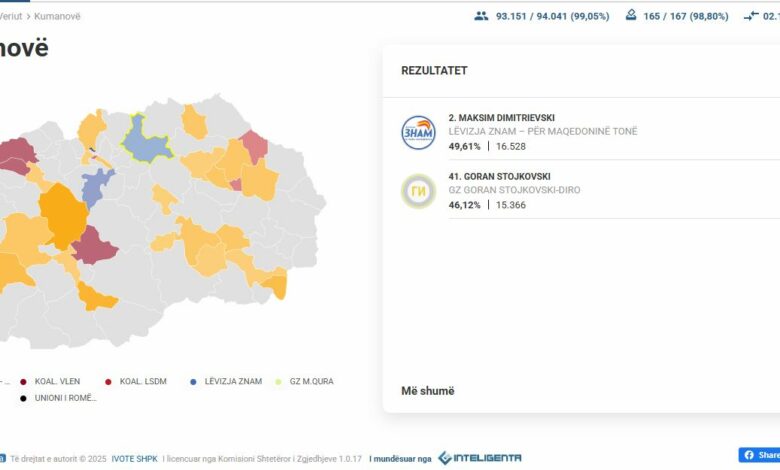Click the ballot box icon beside 165 / 167
The width and height of the screenshot is (780, 470).
[x=631, y=16]
